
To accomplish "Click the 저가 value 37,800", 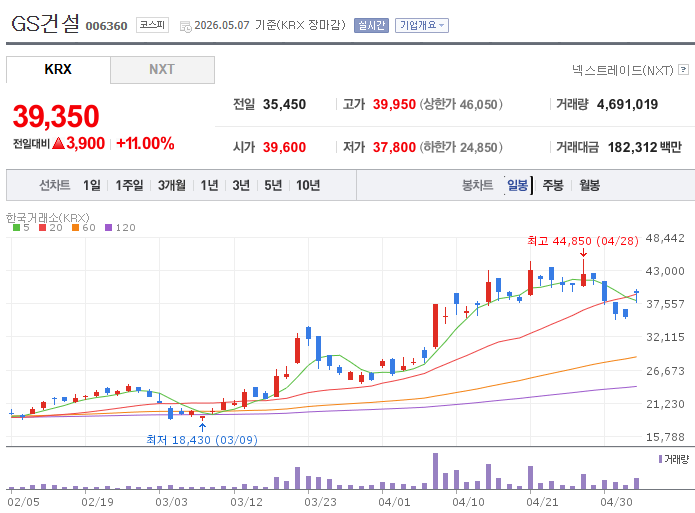I will pyautogui.click(x=394, y=147).
